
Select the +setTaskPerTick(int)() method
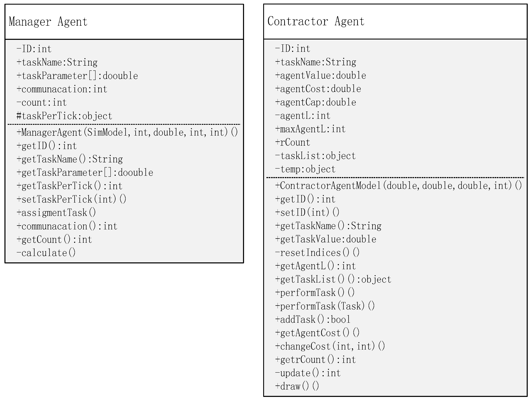tap(71, 199)
